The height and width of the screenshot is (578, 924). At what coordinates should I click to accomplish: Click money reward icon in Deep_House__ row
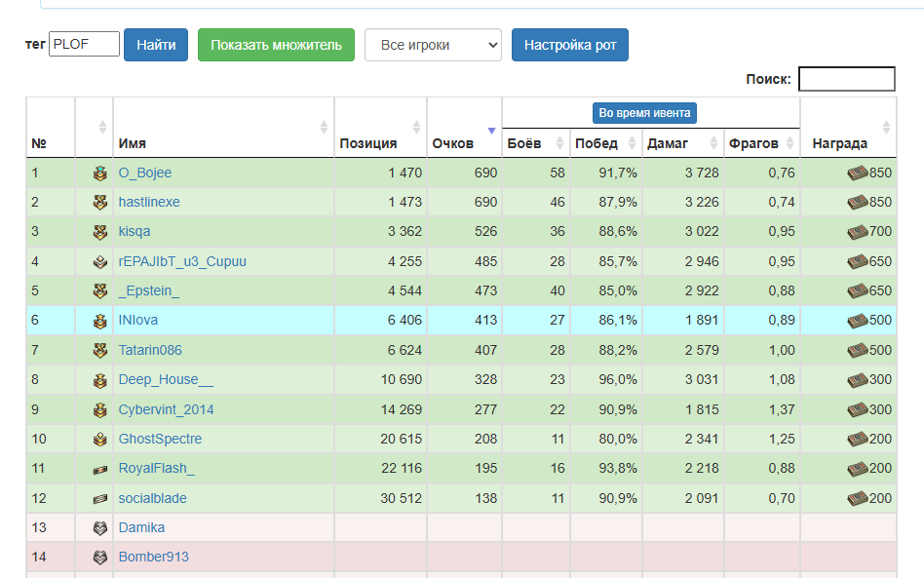tap(858, 380)
